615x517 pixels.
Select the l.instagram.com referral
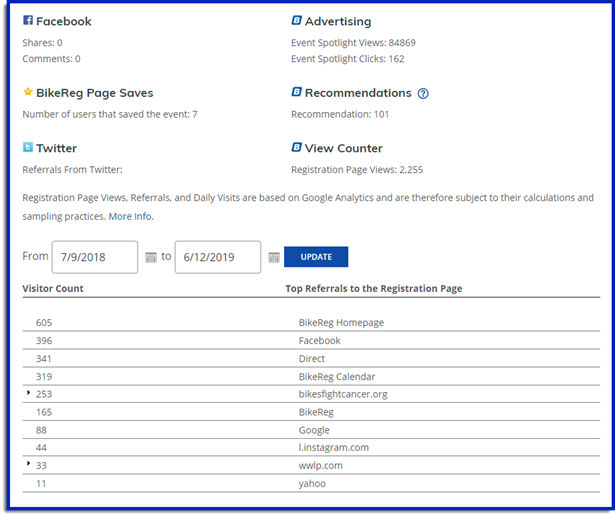pos(334,448)
